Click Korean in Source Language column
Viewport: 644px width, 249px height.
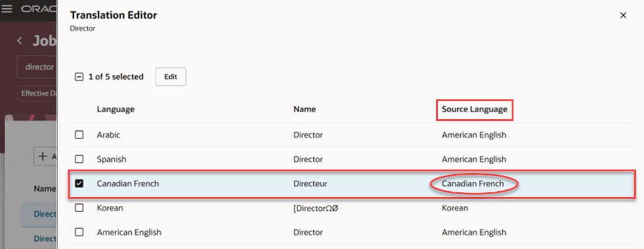(455, 208)
